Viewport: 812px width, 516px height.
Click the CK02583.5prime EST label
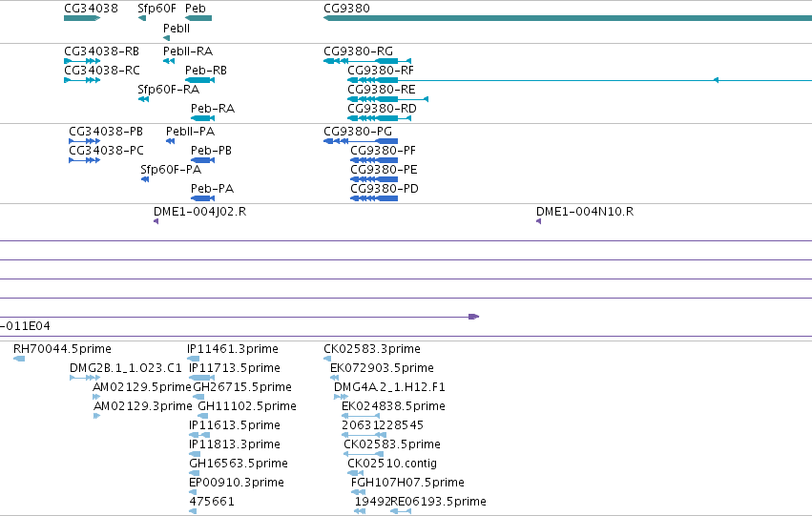(x=392, y=444)
